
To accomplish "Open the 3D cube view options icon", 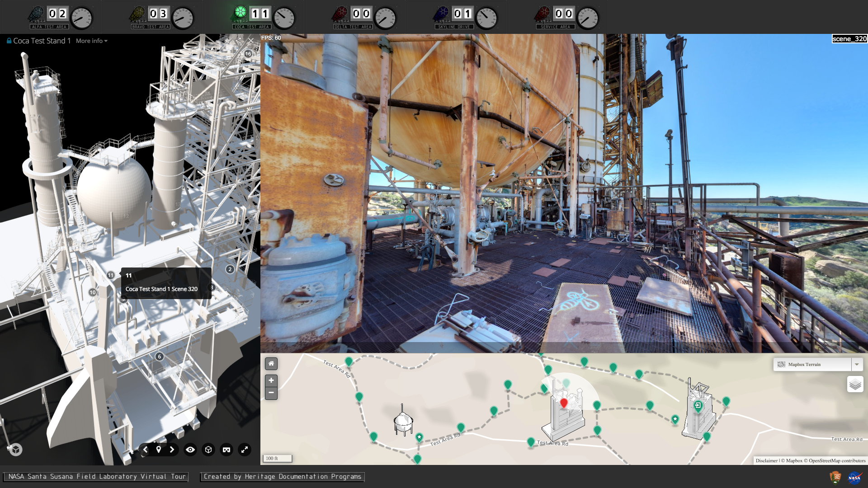I will 208,450.
